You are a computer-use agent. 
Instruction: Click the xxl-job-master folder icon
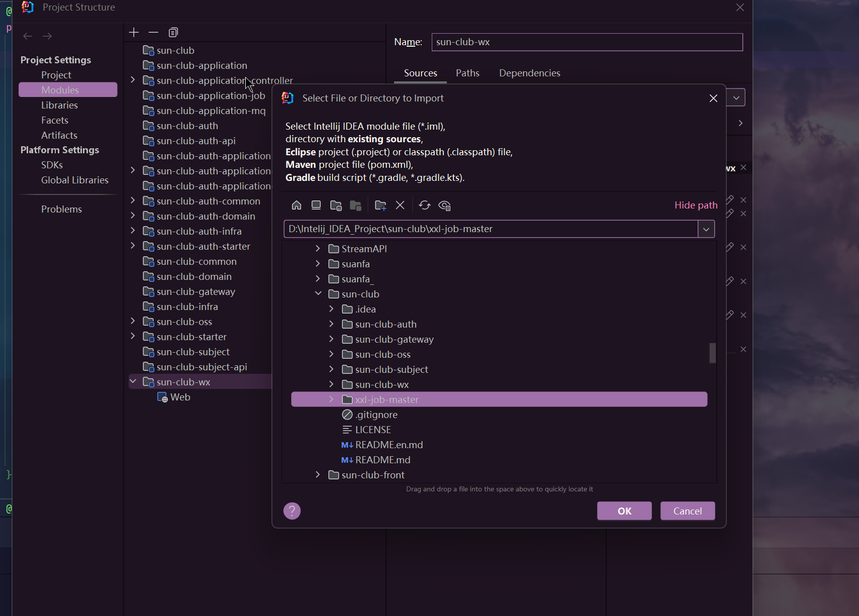[x=347, y=399]
